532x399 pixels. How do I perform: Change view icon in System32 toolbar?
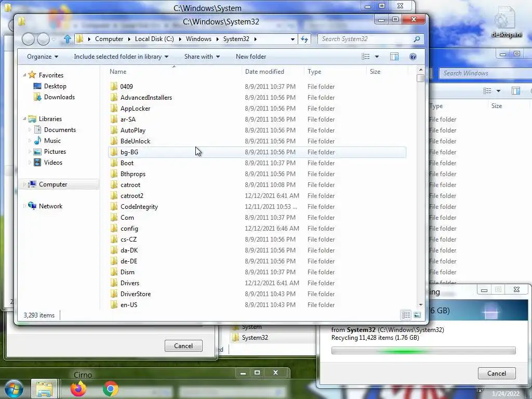coord(365,57)
